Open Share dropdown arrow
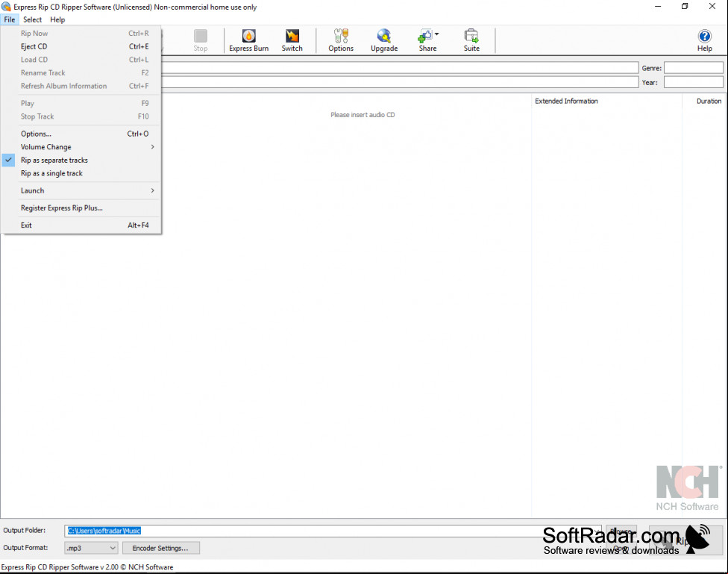The image size is (728, 574). (x=437, y=34)
